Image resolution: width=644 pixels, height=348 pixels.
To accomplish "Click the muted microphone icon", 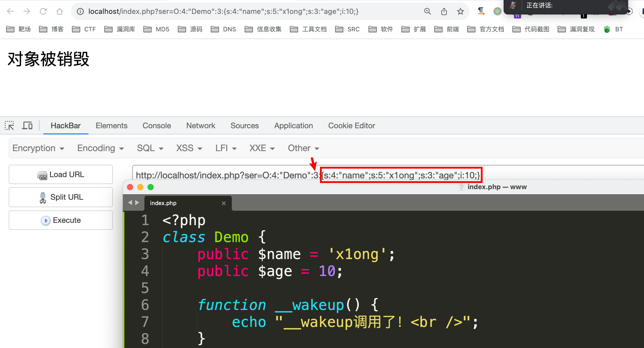I will 513,5.
